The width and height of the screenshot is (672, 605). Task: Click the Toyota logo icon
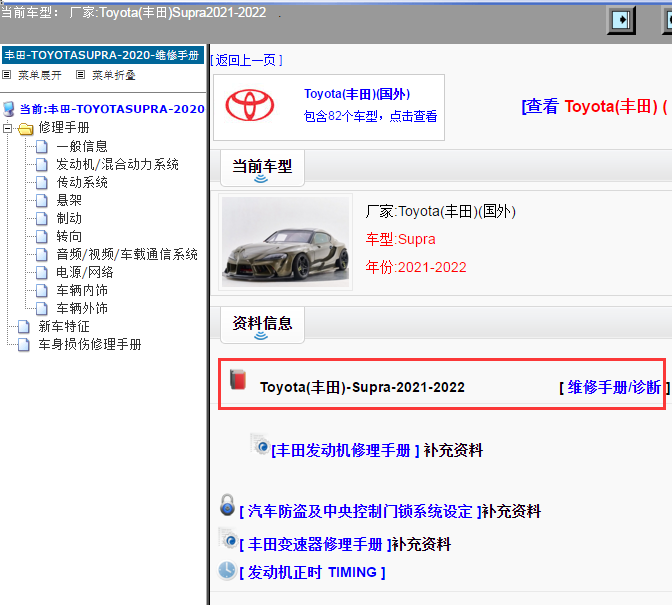(x=250, y=105)
